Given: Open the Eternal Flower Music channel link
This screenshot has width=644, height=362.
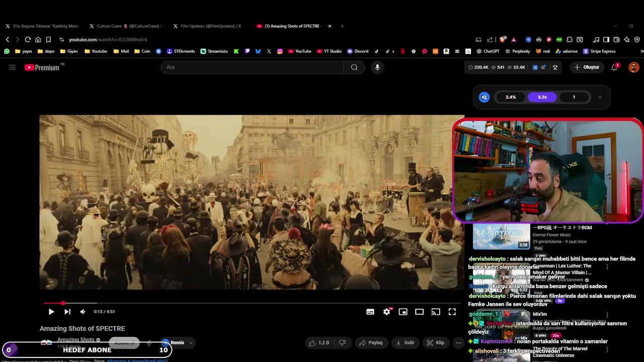Looking at the screenshot, I should coord(551,235).
